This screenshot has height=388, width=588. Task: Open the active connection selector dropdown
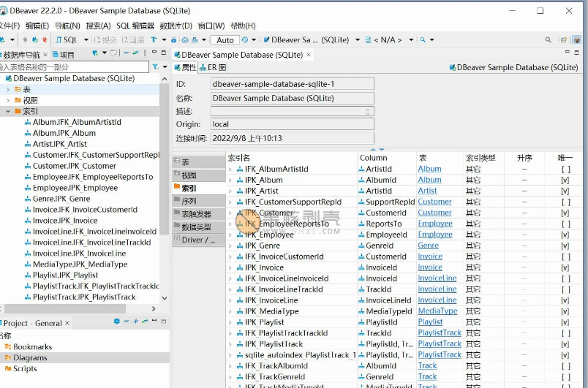click(x=358, y=39)
